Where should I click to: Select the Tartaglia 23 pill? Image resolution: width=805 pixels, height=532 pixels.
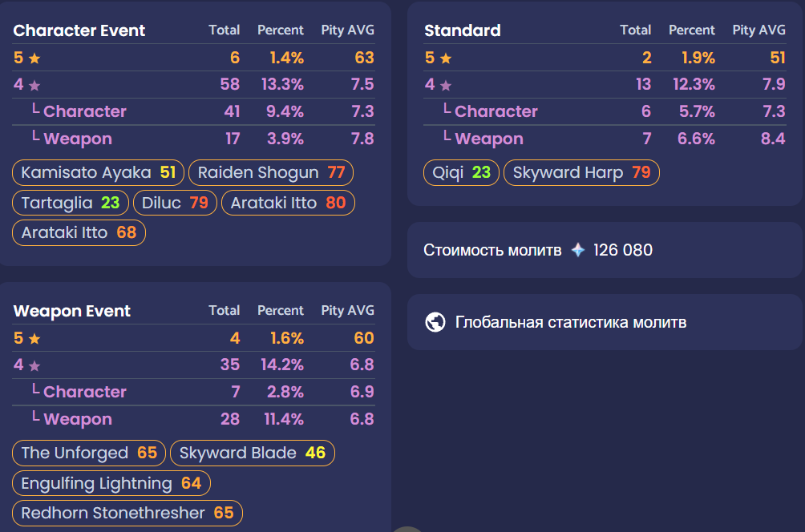71,203
